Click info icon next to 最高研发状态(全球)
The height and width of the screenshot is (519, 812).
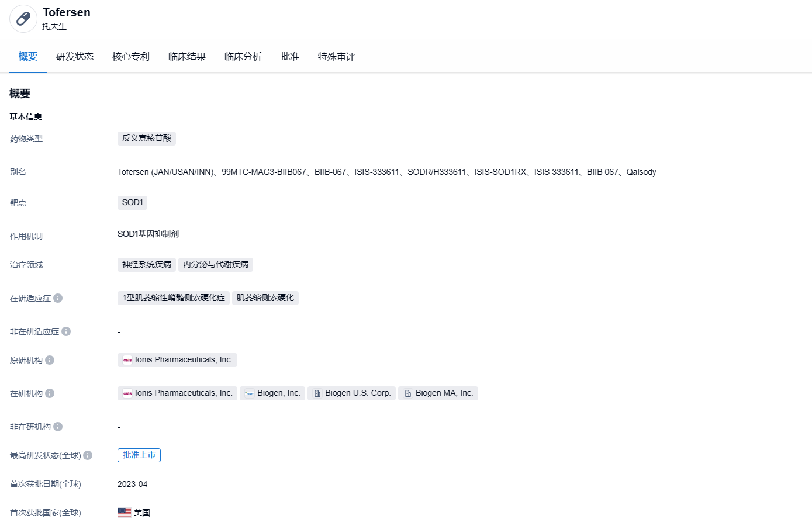point(88,455)
